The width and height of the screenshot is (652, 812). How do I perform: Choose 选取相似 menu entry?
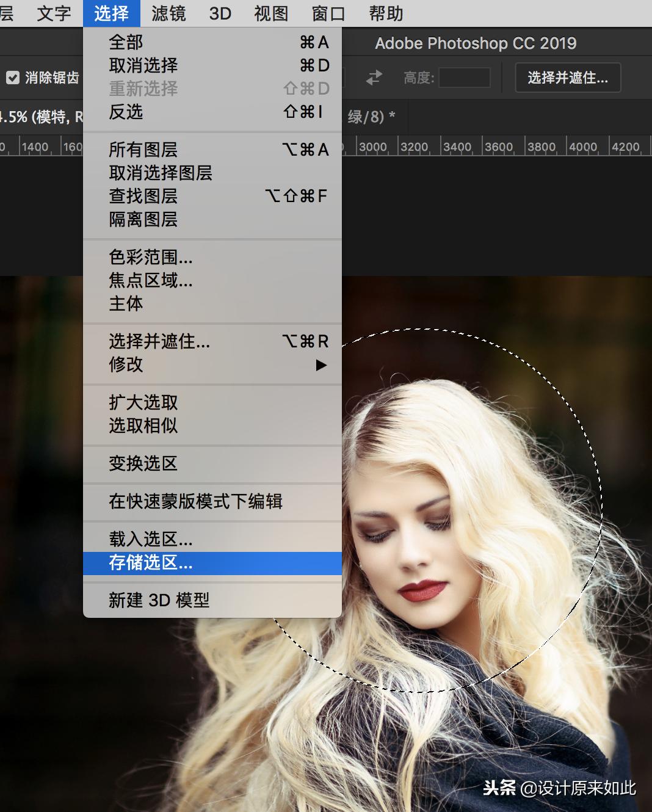142,426
